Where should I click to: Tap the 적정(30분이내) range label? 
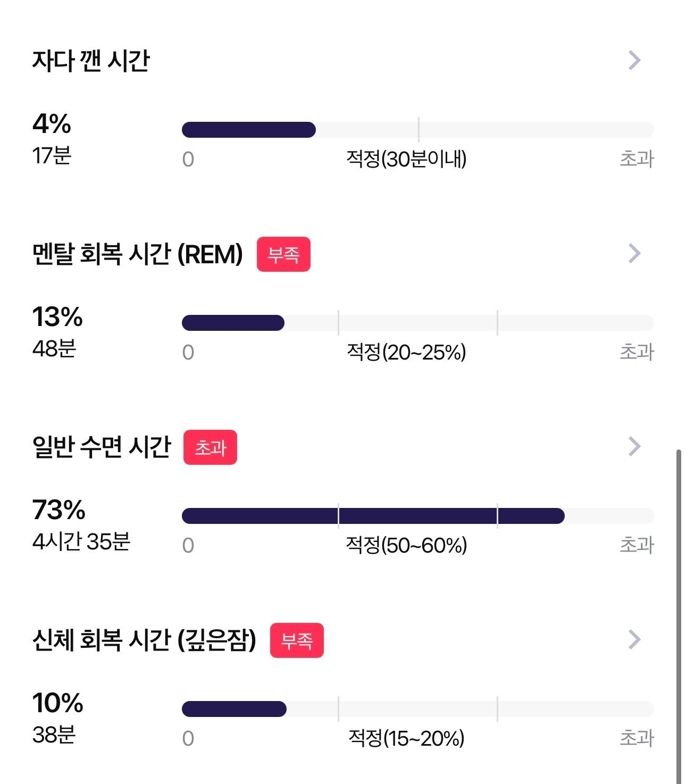point(406,159)
